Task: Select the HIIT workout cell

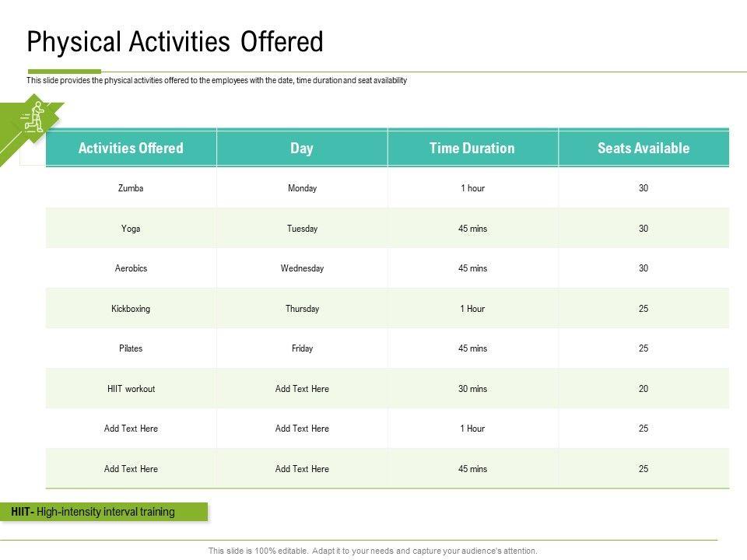Action: click(131, 389)
